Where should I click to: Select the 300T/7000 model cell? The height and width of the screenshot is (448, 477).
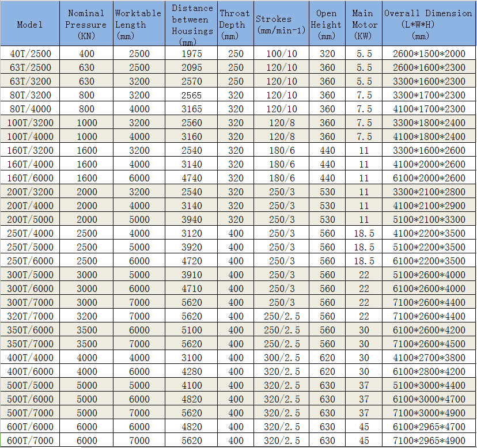[31, 302]
